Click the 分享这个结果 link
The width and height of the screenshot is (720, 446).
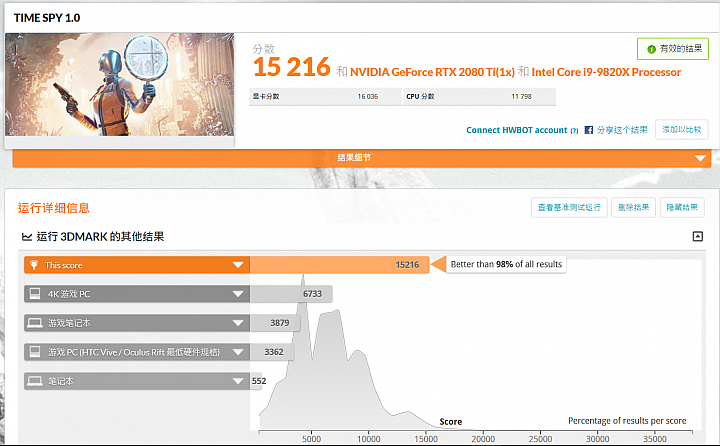click(x=622, y=130)
